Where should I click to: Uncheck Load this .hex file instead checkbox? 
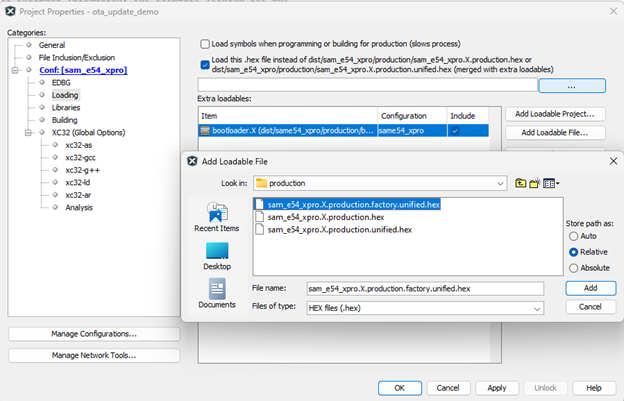pos(205,64)
